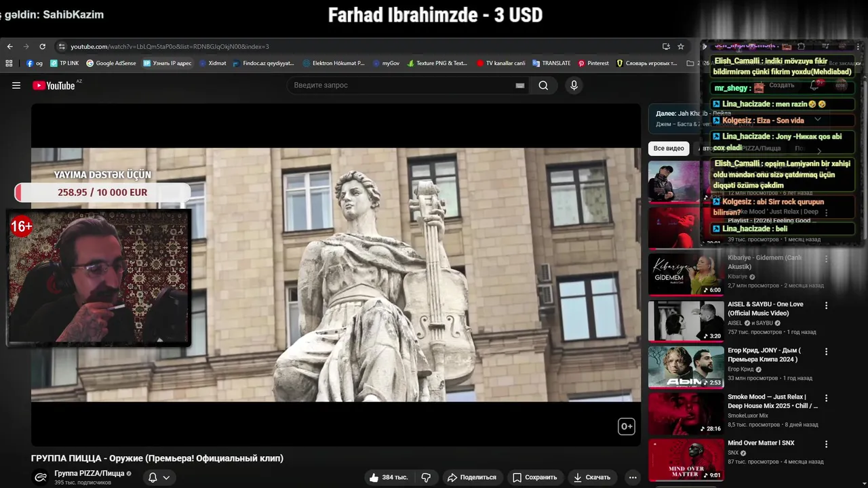This screenshot has width=868, height=488.
Task: Collapse the Далее playlist panel chevron
Action: (817, 119)
